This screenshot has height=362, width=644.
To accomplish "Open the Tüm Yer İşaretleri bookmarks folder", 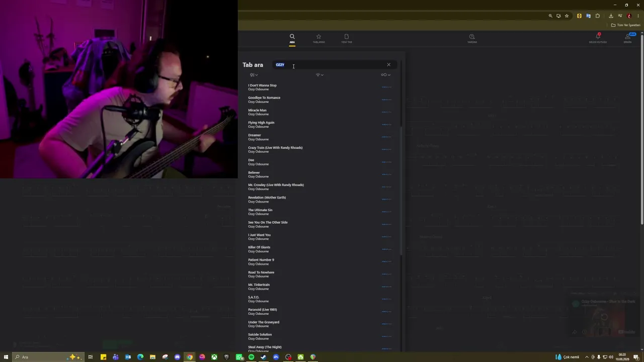I will coord(625,25).
